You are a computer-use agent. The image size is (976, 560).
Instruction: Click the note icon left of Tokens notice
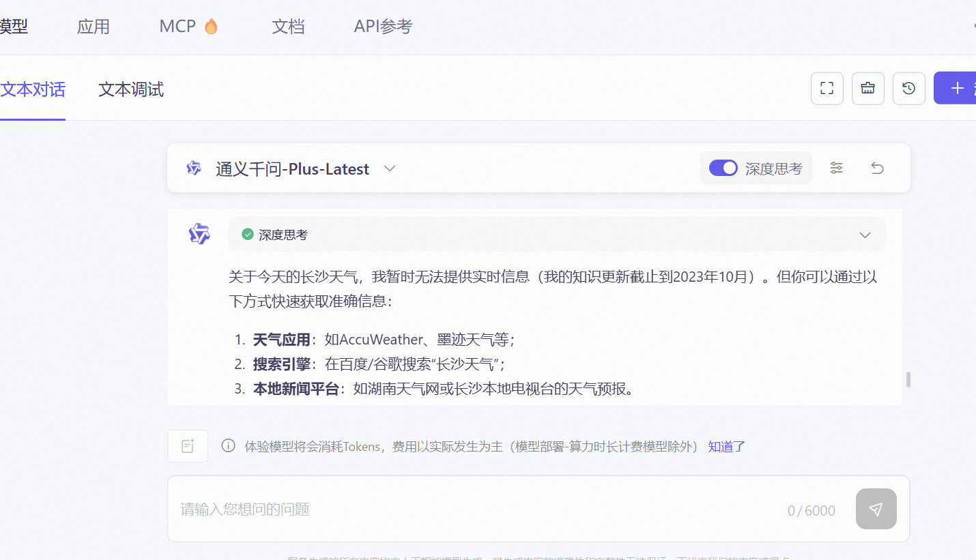pos(188,446)
